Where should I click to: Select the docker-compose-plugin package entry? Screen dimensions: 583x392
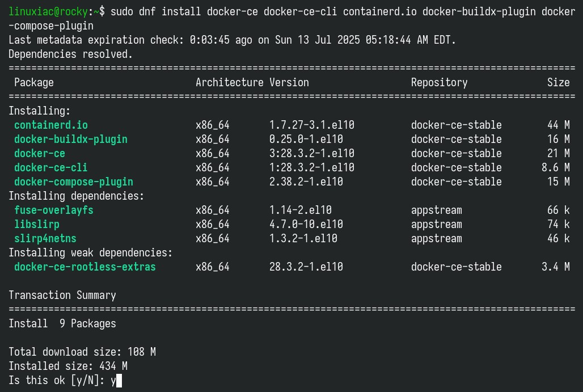[74, 182]
